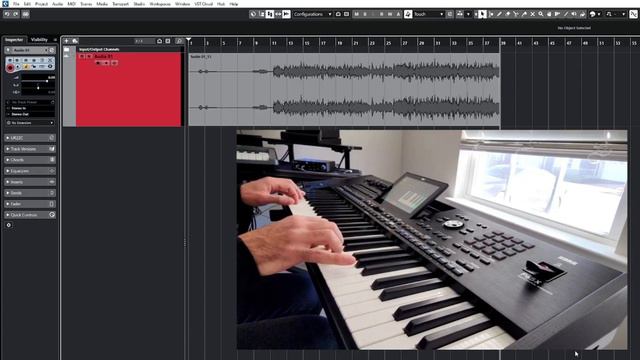Expand the Chords inspector section
This screenshot has height=360, width=640.
click(x=30, y=160)
